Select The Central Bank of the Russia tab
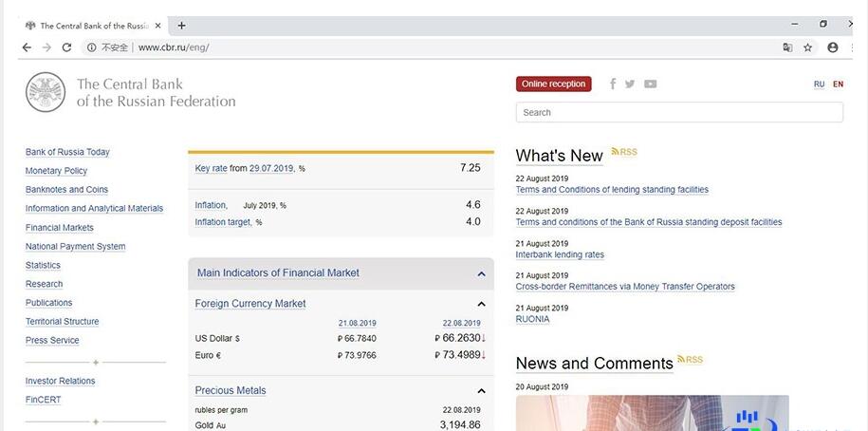Image resolution: width=868 pixels, height=431 pixels. point(93,26)
